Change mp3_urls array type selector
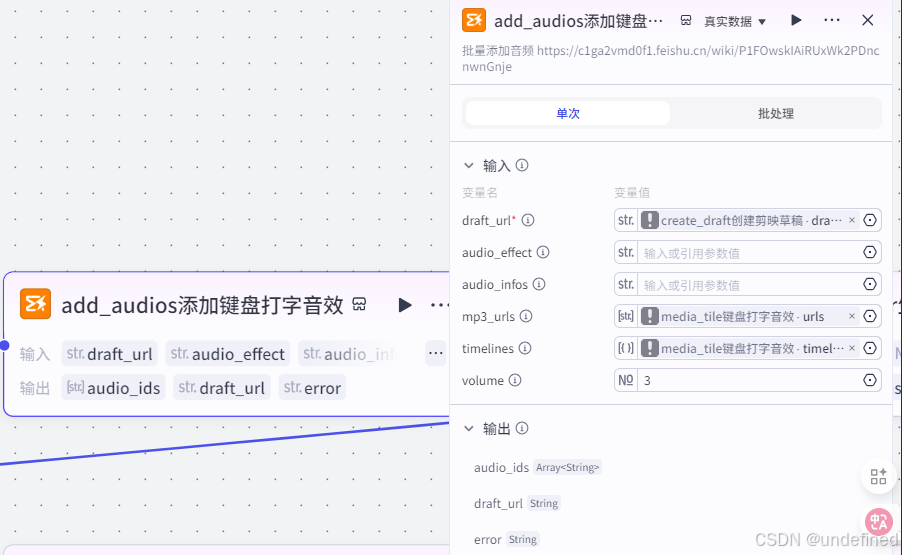The image size is (902, 555). pos(626,316)
